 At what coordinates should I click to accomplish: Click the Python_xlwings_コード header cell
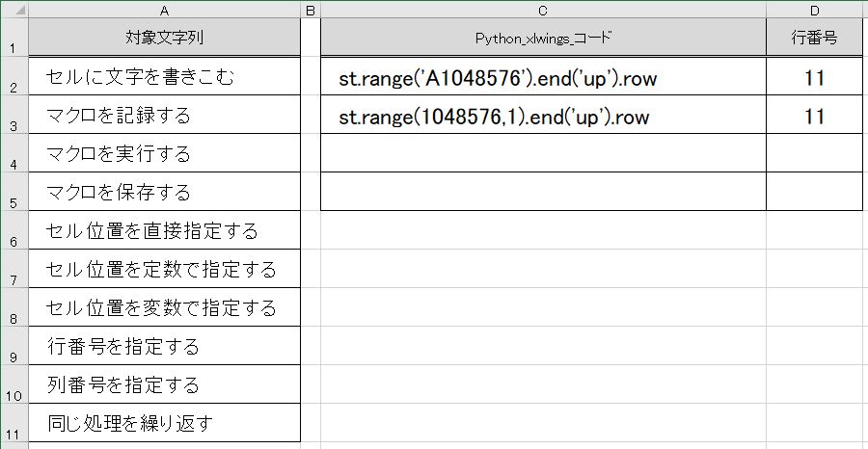click(x=543, y=37)
